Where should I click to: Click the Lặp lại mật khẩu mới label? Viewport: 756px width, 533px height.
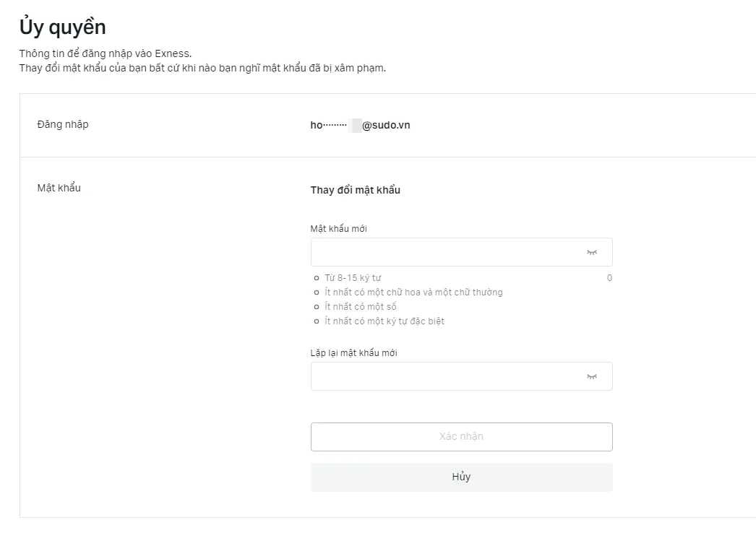point(354,352)
